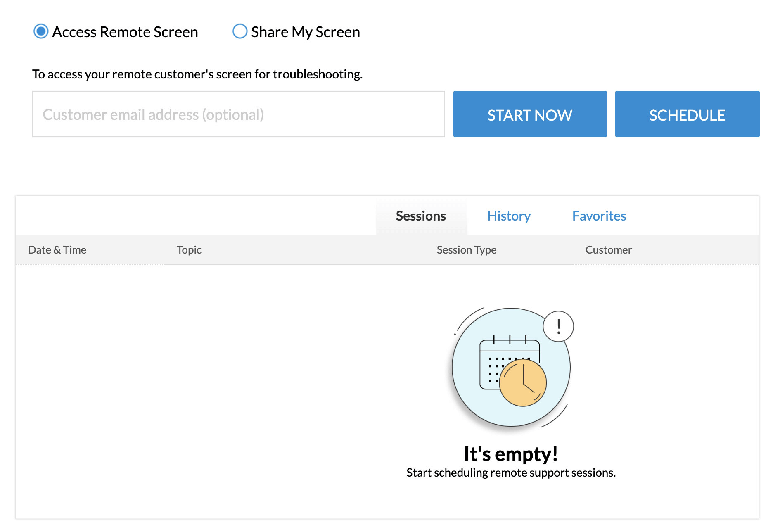Select the Access Remote Screen radio button
The width and height of the screenshot is (773, 532).
pyautogui.click(x=41, y=31)
